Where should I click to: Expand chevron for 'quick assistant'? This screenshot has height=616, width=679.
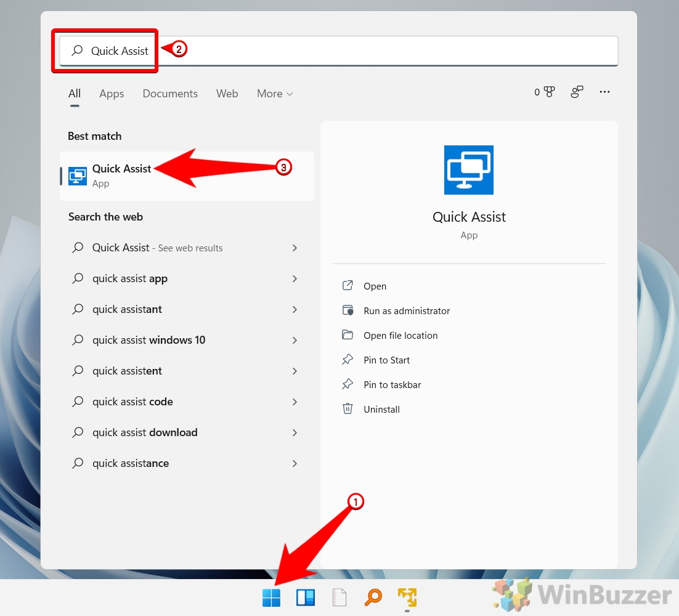295,309
